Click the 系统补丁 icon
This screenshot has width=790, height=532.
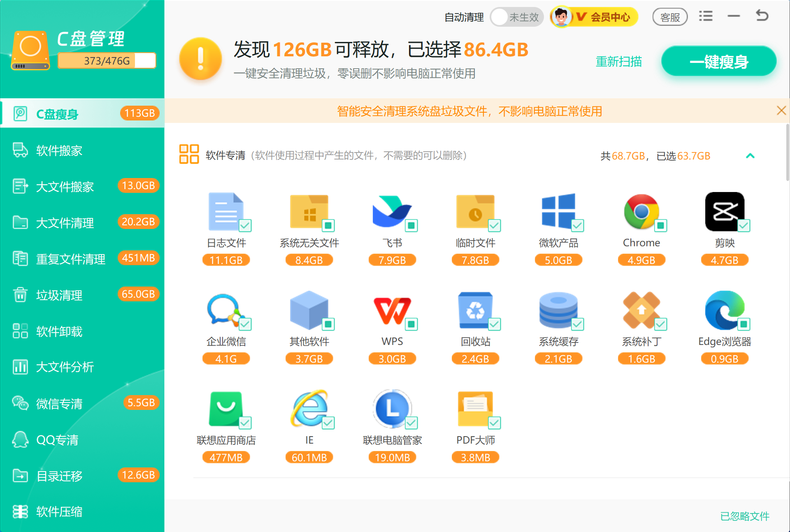[x=641, y=310]
